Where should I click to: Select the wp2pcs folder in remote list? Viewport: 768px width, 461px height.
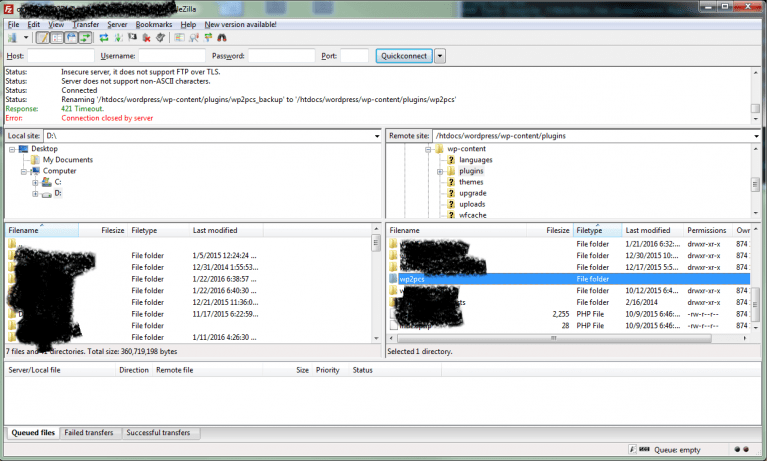coord(412,279)
